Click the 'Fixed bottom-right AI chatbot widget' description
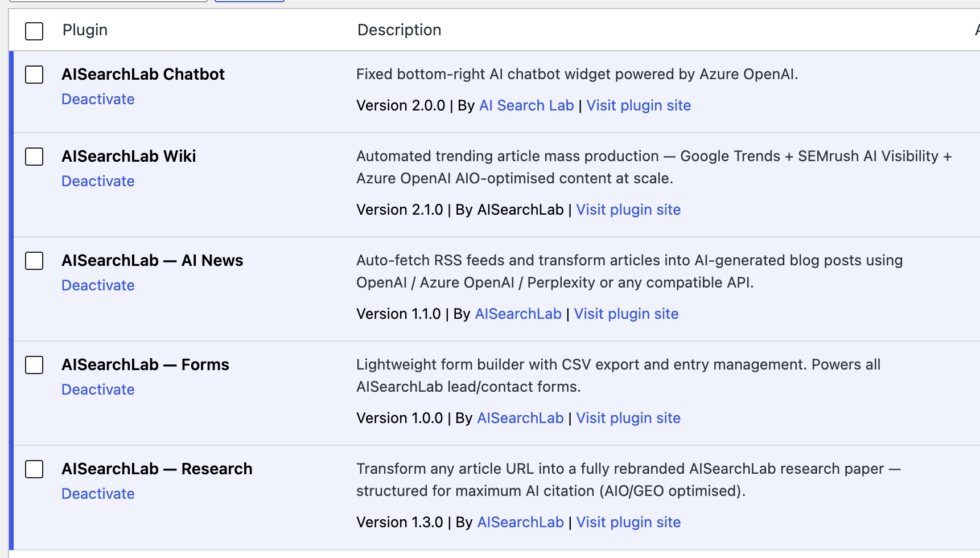The image size is (980, 558). 577,74
